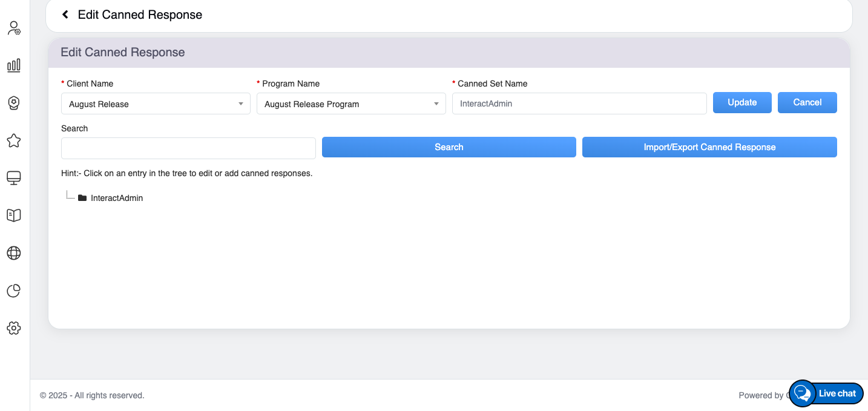Click the Cancel button

(807, 102)
